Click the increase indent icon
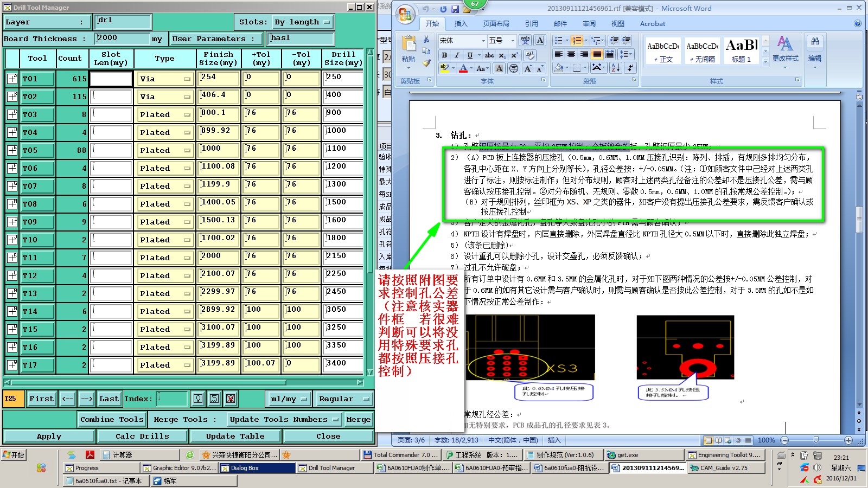 627,41
